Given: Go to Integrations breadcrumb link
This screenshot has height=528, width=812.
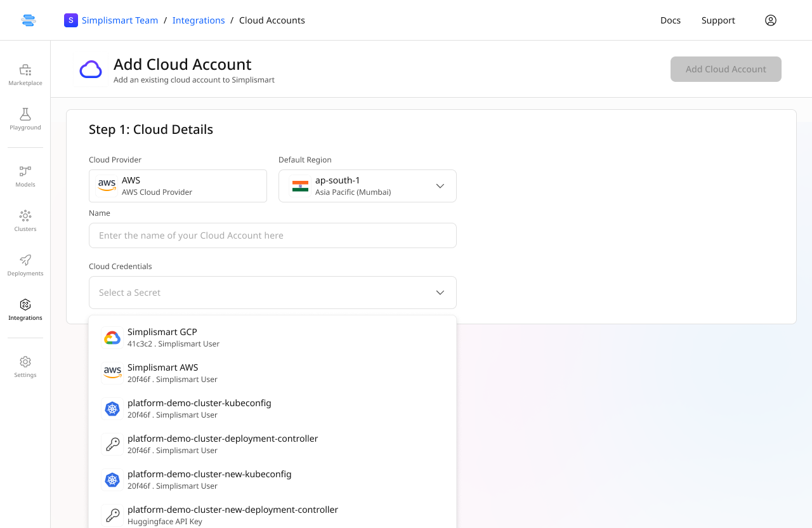Looking at the screenshot, I should coord(199,20).
